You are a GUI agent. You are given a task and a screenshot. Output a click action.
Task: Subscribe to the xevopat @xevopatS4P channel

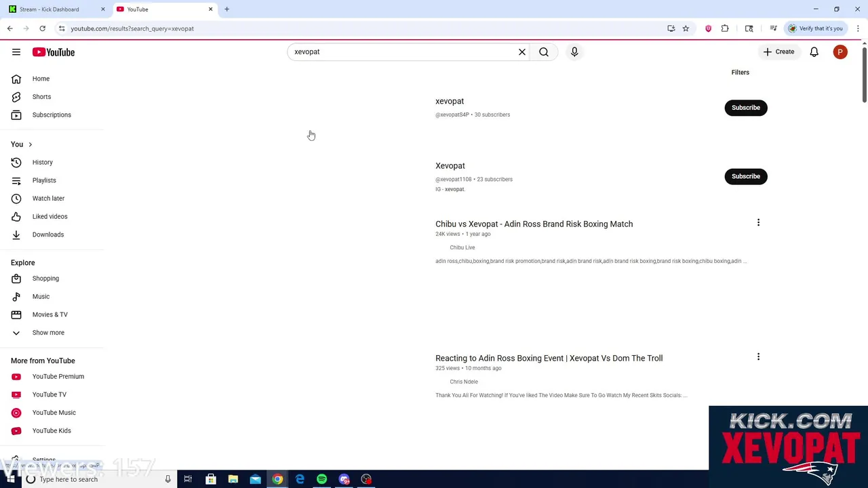[745, 108]
